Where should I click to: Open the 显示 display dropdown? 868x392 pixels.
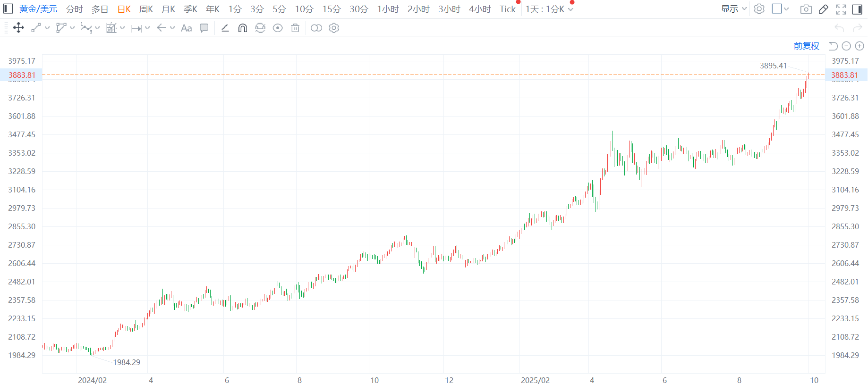(733, 9)
